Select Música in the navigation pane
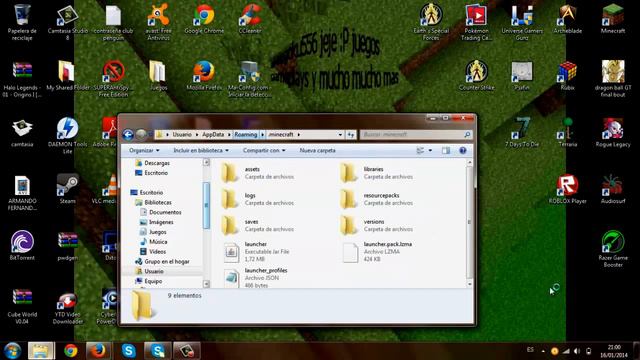Viewport: 640px width, 360px height. (153, 242)
